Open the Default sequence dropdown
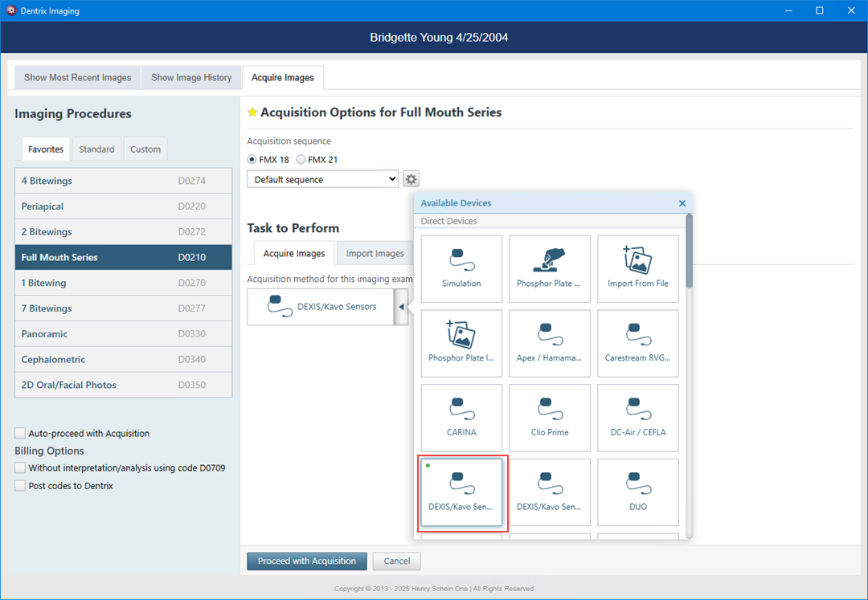This screenshot has width=868, height=600. [323, 179]
